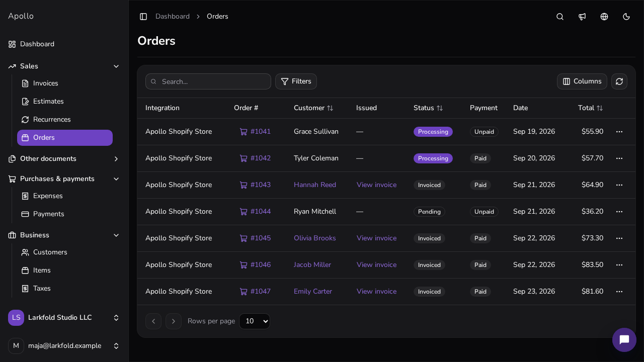Go to next page arrow

tap(174, 321)
